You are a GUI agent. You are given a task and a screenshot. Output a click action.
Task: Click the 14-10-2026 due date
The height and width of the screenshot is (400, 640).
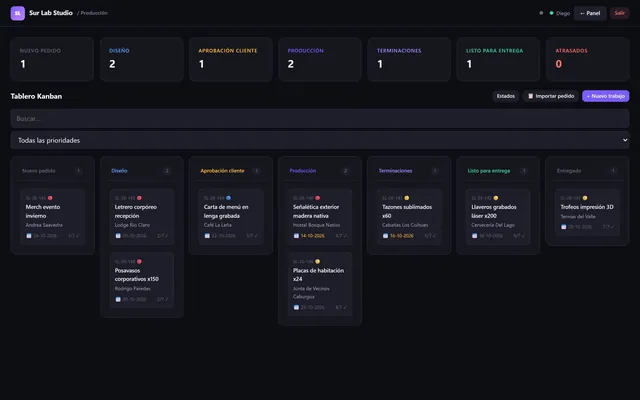pos(313,236)
